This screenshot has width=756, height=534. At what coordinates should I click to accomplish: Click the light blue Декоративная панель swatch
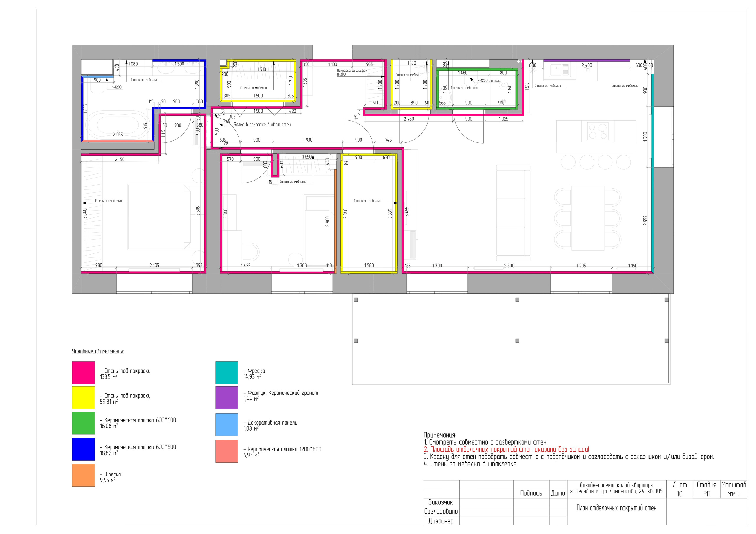tap(227, 425)
